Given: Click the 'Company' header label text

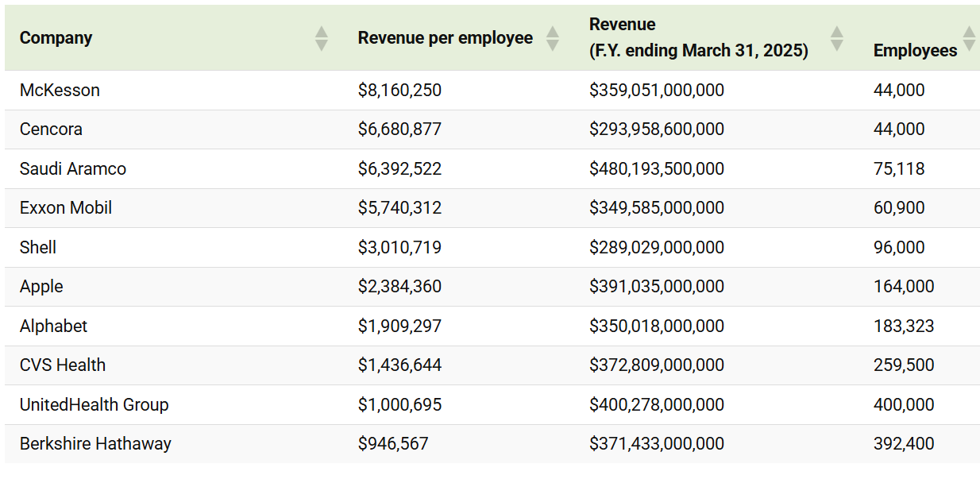Looking at the screenshot, I should tap(56, 38).
